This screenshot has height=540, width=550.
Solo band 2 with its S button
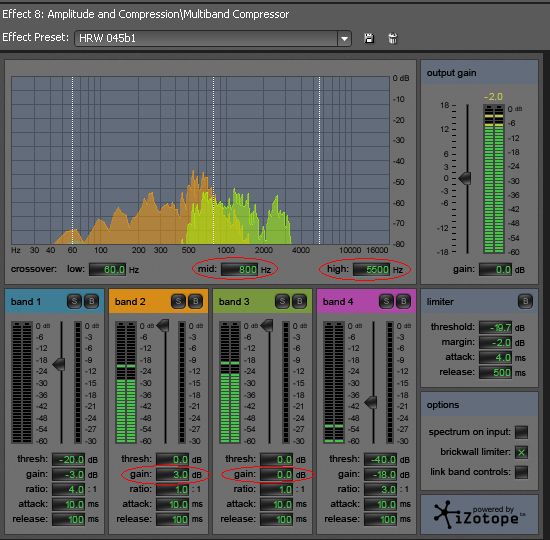pos(178,301)
